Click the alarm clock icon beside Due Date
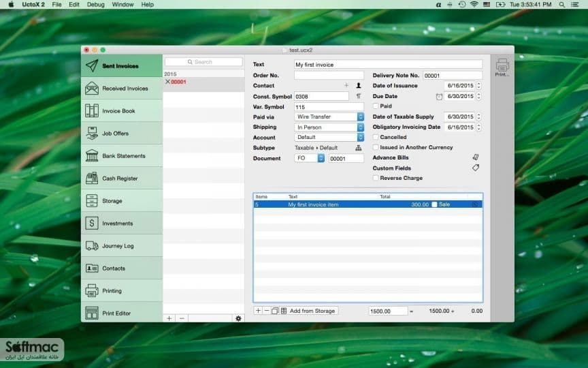588x368 pixels. tap(439, 97)
